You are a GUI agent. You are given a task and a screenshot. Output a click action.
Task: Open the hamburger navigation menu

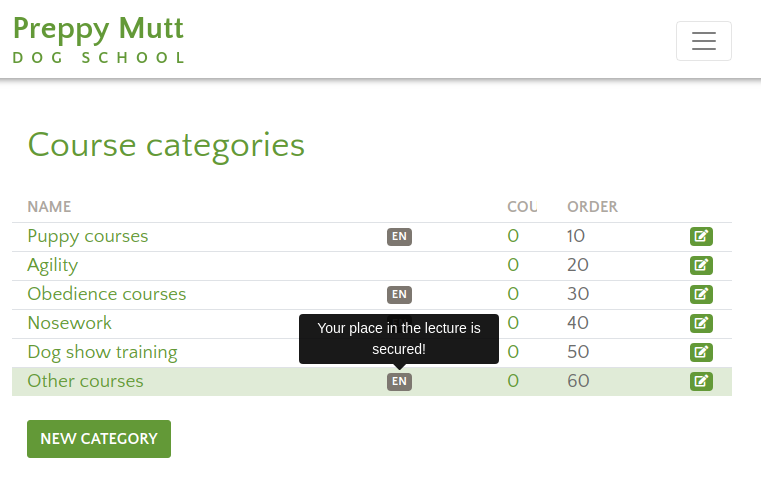[x=703, y=41]
